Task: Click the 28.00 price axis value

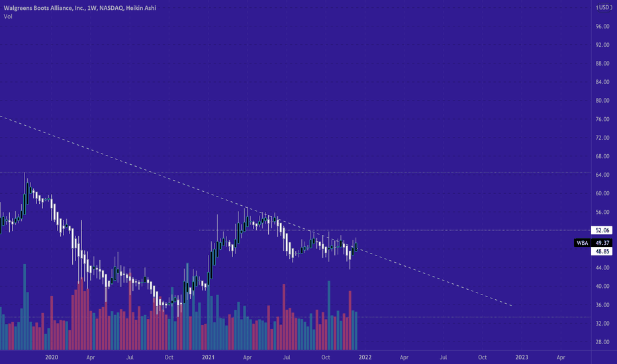Action: tap(602, 342)
